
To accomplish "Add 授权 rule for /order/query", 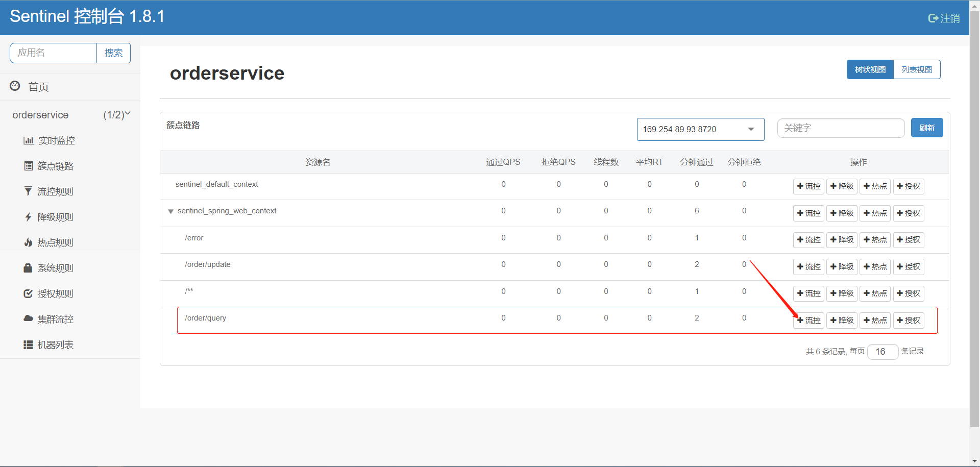I will point(909,321).
